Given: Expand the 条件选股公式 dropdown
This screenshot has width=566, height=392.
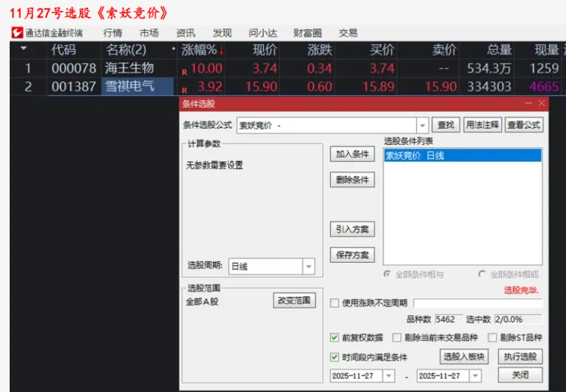Looking at the screenshot, I should point(423,125).
